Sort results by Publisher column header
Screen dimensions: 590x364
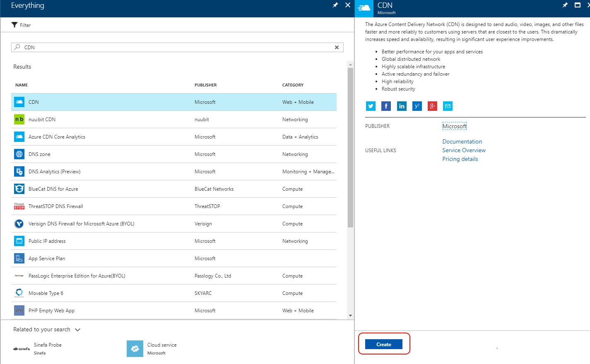click(x=205, y=85)
